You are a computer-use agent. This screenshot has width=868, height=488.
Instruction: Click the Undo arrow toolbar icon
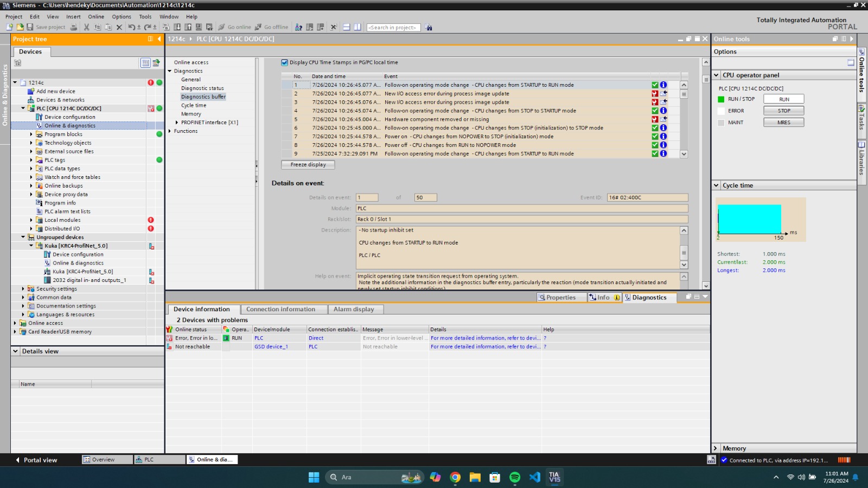[132, 27]
